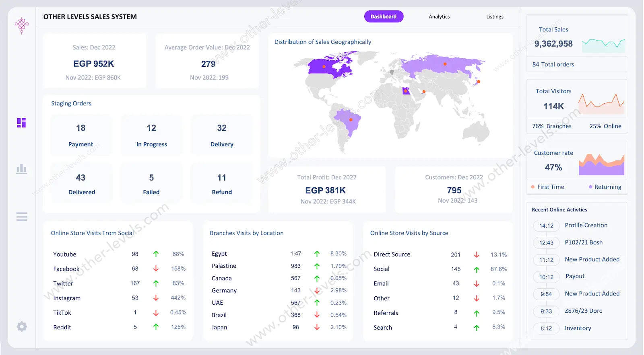Open the Listings tab
Image resolution: width=644 pixels, height=355 pixels.
coord(495,16)
